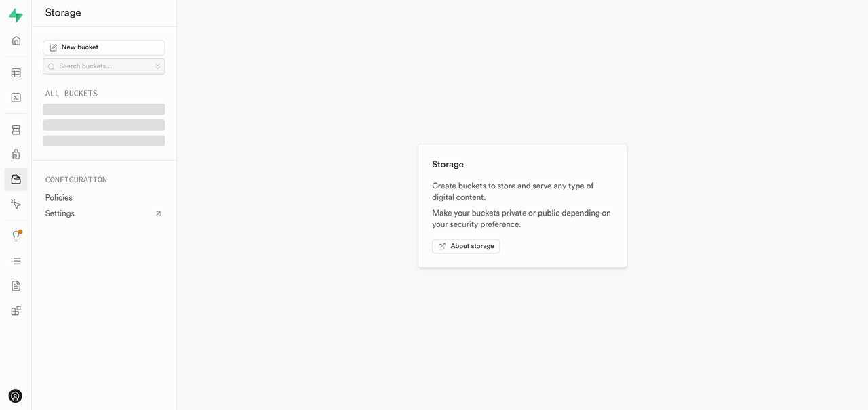The height and width of the screenshot is (410, 868).
Task: Expand sort chevrons in bucket search
Action: coord(157,66)
